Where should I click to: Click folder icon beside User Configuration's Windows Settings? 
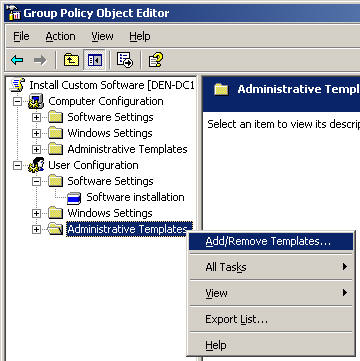(x=55, y=213)
